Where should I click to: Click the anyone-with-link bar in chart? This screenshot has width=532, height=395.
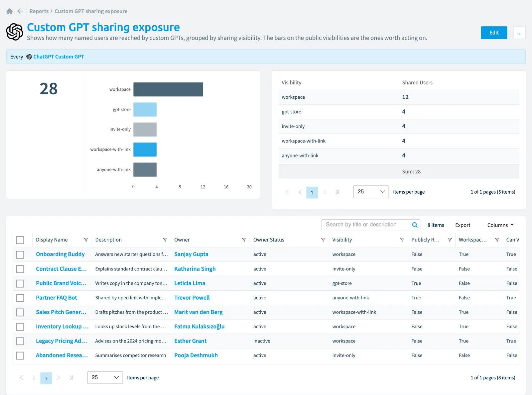coord(145,169)
